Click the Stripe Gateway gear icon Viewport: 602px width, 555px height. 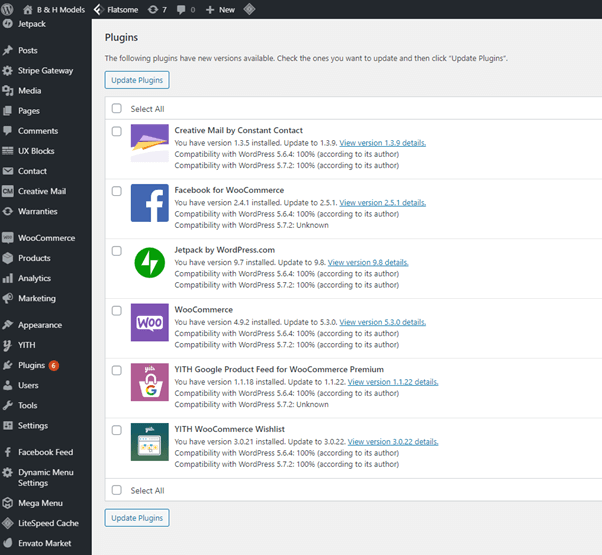[x=8, y=71]
